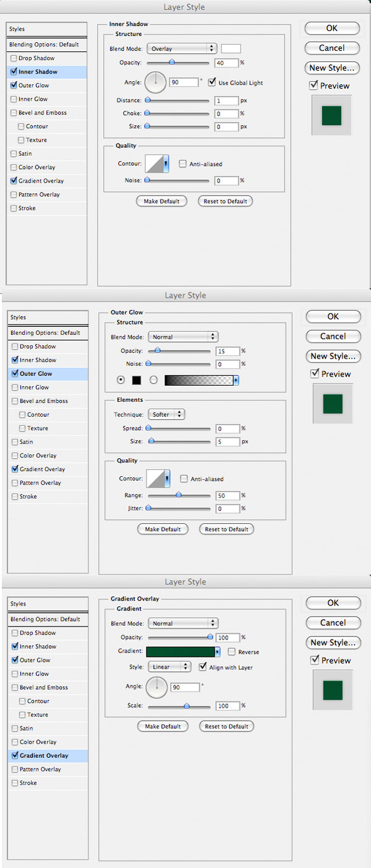Click the angle dial in Gradient Overlay panel
371x868 pixels.
pyautogui.click(x=157, y=687)
